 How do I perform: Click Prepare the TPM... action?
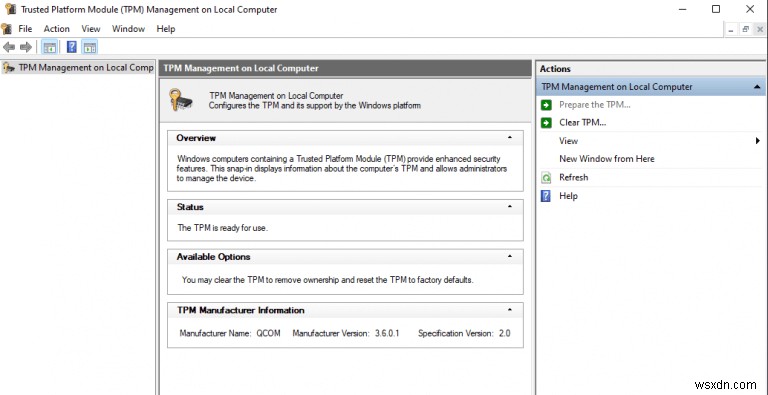(x=595, y=105)
